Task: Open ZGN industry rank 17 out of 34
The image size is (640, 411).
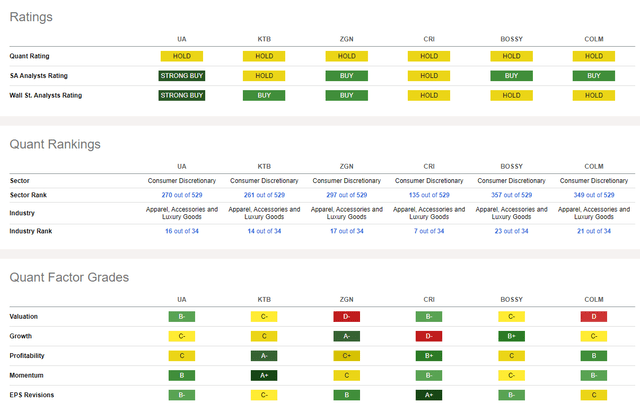Action: coord(347,231)
